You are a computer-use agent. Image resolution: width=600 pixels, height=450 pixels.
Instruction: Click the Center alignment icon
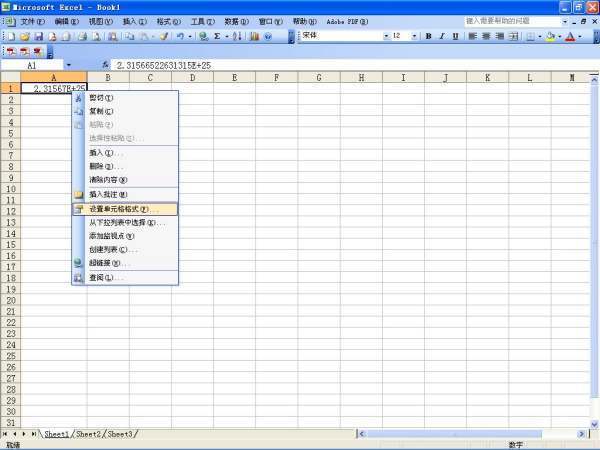[487, 36]
